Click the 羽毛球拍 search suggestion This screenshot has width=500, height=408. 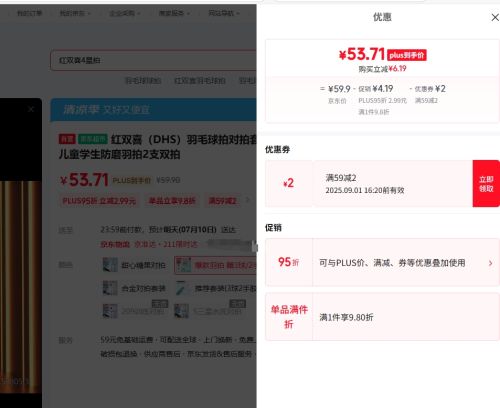tap(143, 81)
